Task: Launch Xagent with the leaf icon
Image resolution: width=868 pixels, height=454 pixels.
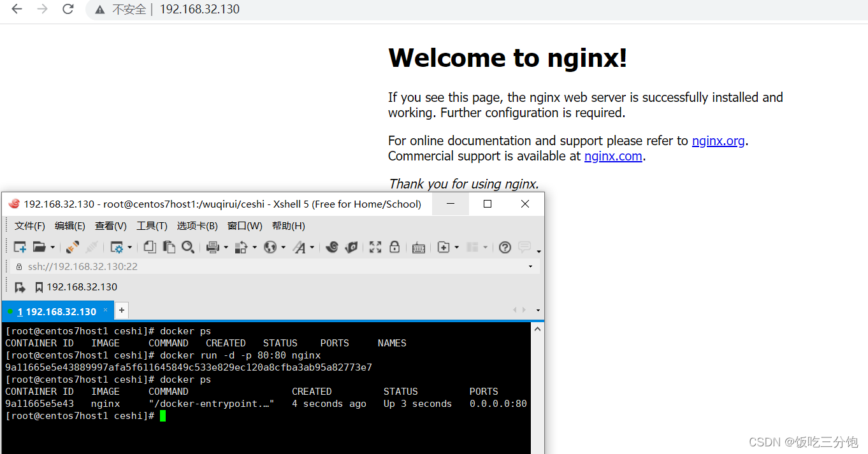Action: 351,247
